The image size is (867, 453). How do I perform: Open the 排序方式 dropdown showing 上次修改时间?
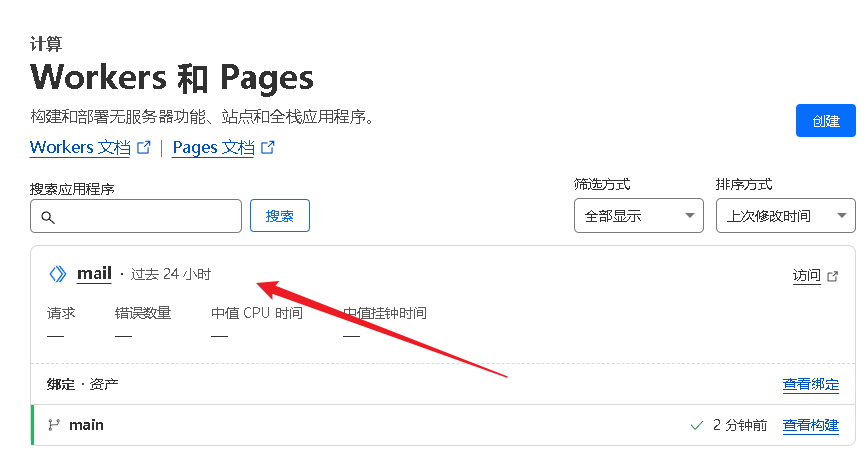[785, 216]
